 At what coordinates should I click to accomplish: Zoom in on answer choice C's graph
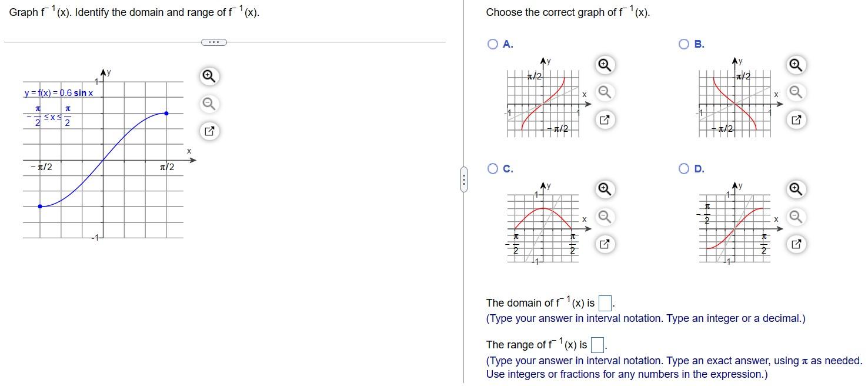(604, 189)
